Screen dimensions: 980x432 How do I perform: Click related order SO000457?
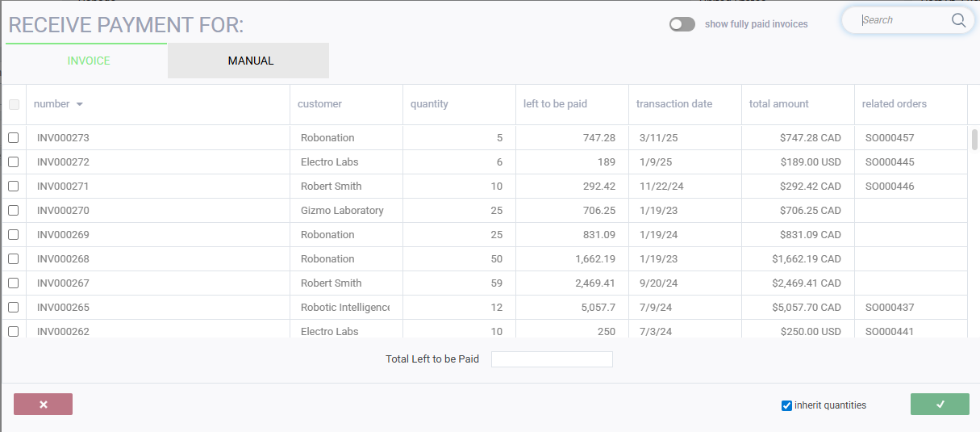coord(889,138)
